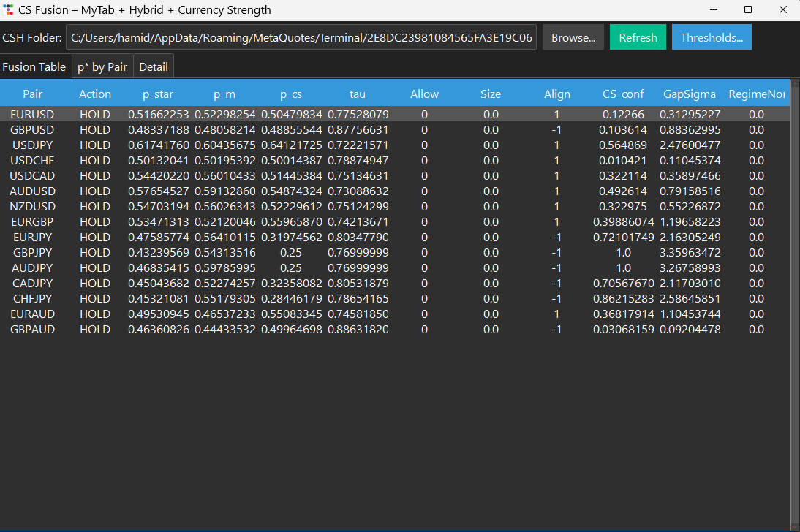800x532 pixels.
Task: Select the EURAUD pair cell
Action: point(32,313)
